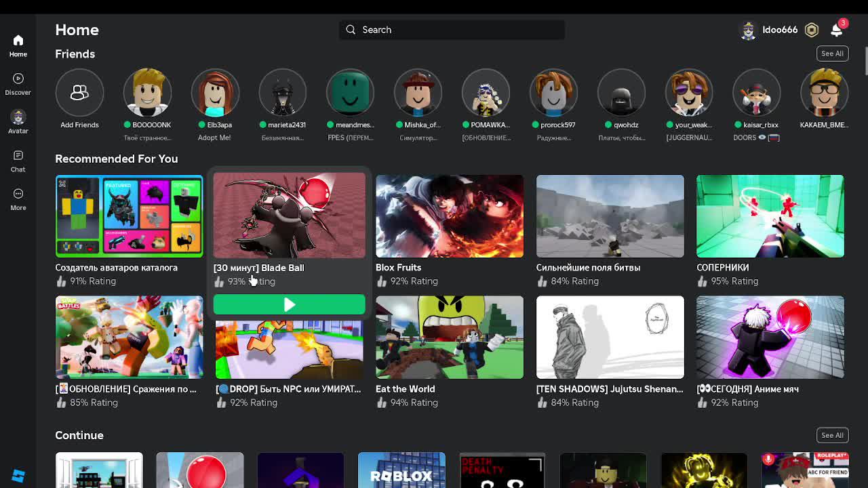
Task: Open the notifications bell icon
Action: (x=836, y=29)
